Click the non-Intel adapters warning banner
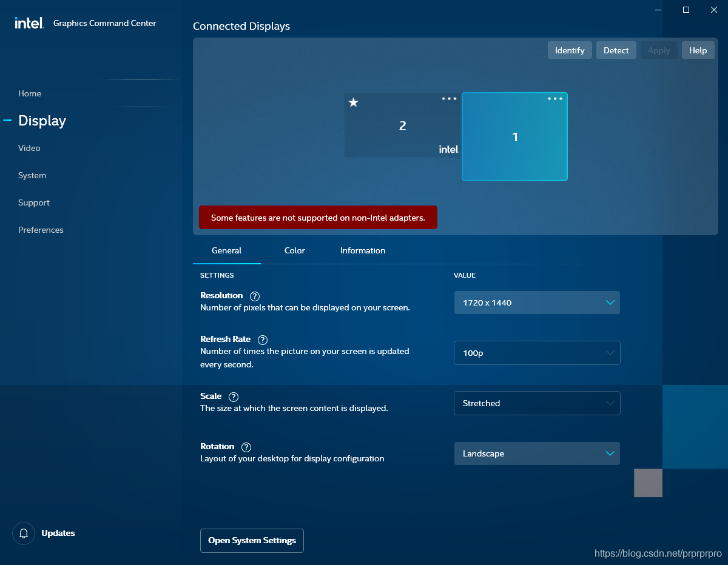 pos(318,218)
